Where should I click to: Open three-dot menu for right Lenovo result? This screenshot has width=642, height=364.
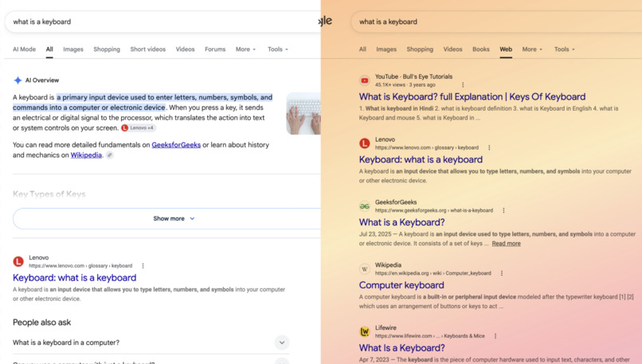point(489,147)
